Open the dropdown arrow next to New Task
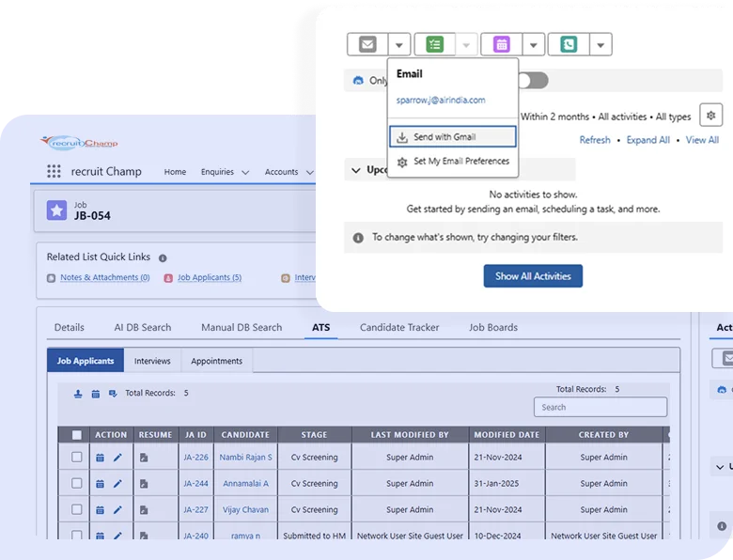Viewport: 733px width, 560px height. (466, 45)
